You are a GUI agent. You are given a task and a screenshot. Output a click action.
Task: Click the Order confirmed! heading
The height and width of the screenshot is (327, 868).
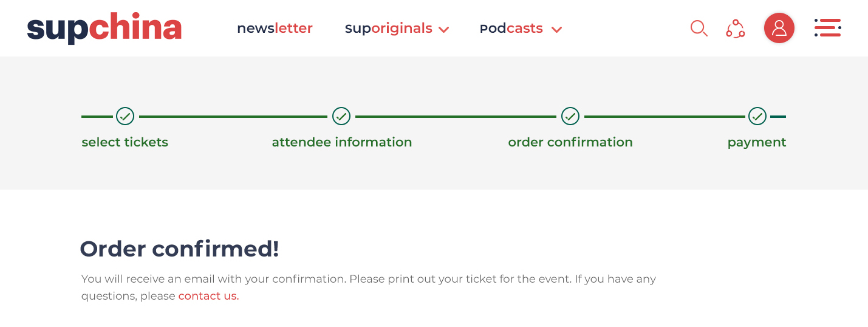click(180, 249)
